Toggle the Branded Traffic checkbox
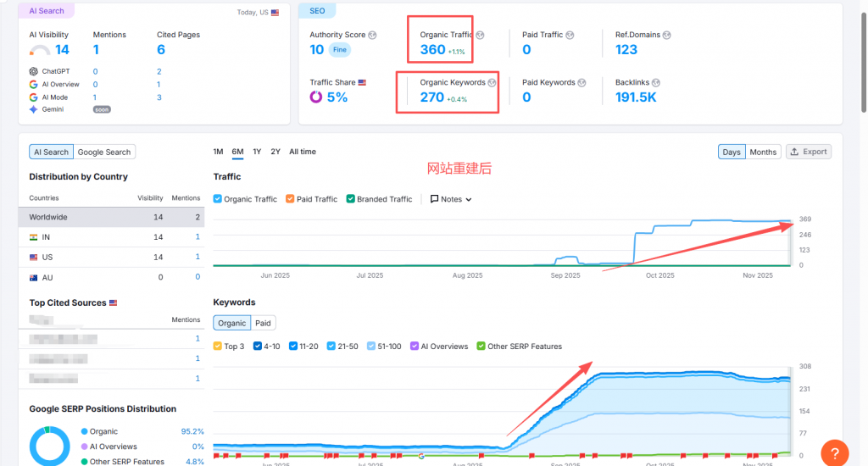Viewport: 868px width, 466px height. [x=350, y=199]
